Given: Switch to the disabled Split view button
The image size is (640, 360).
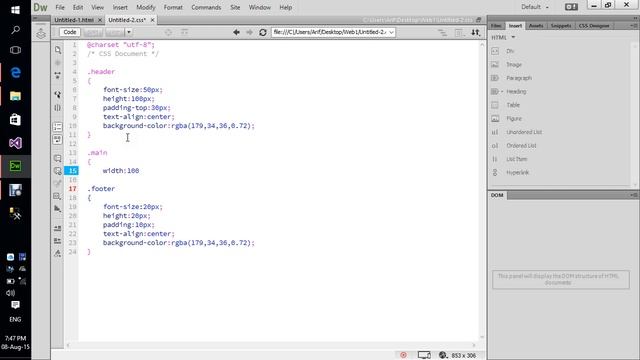Looking at the screenshot, I should point(93,32).
